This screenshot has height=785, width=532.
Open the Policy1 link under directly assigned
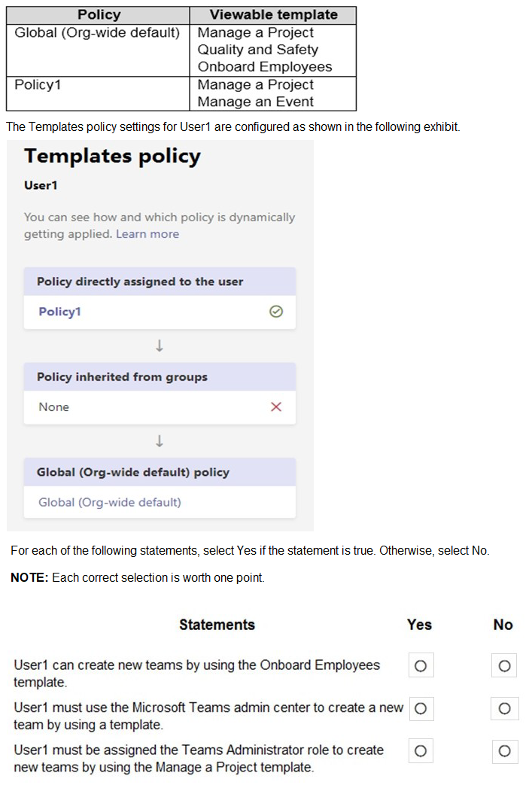[x=59, y=312]
